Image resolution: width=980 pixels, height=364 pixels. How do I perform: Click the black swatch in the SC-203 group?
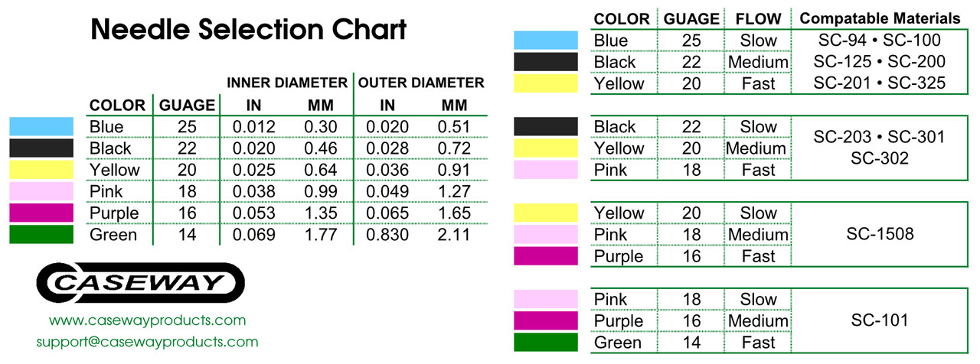(546, 126)
